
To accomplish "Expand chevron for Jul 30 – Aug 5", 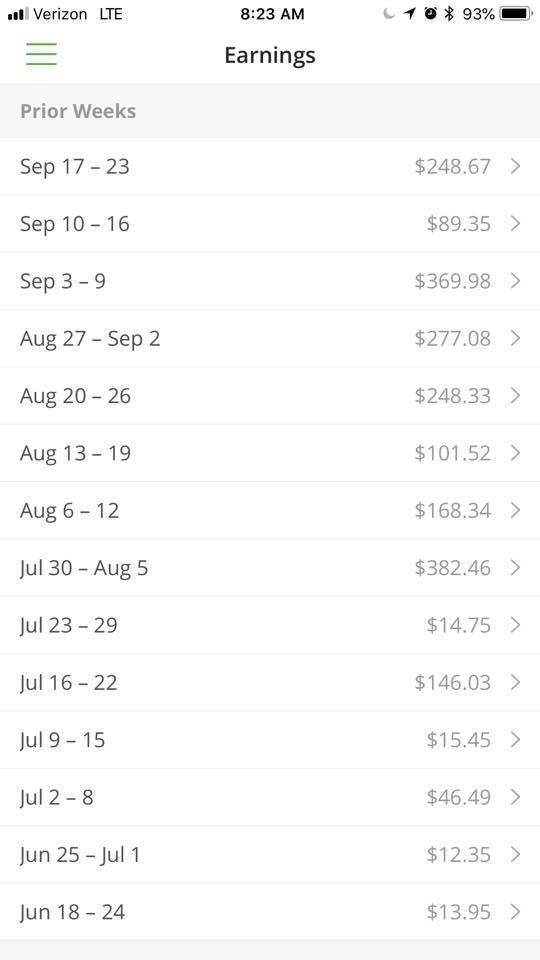I will click(x=516, y=568).
